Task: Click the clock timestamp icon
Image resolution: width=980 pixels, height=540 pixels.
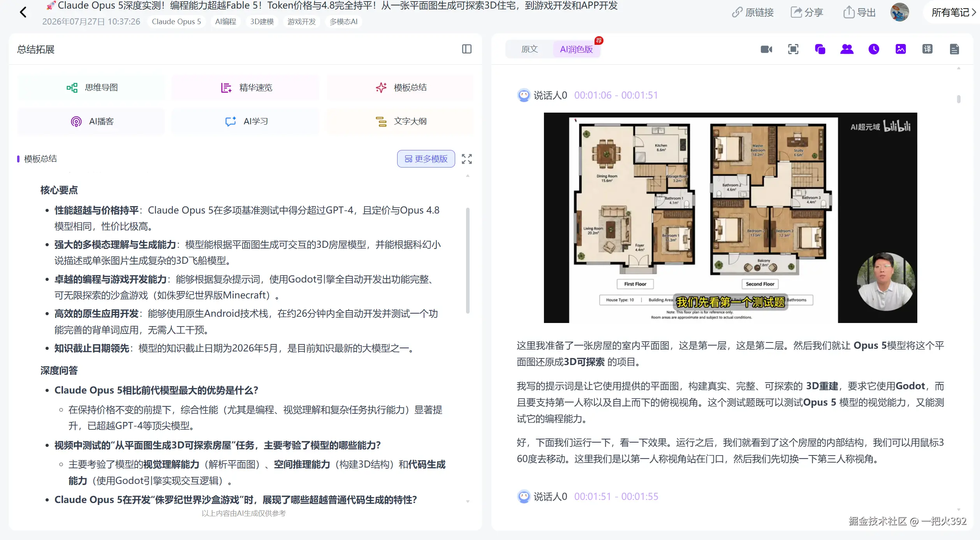Action: 874,49
